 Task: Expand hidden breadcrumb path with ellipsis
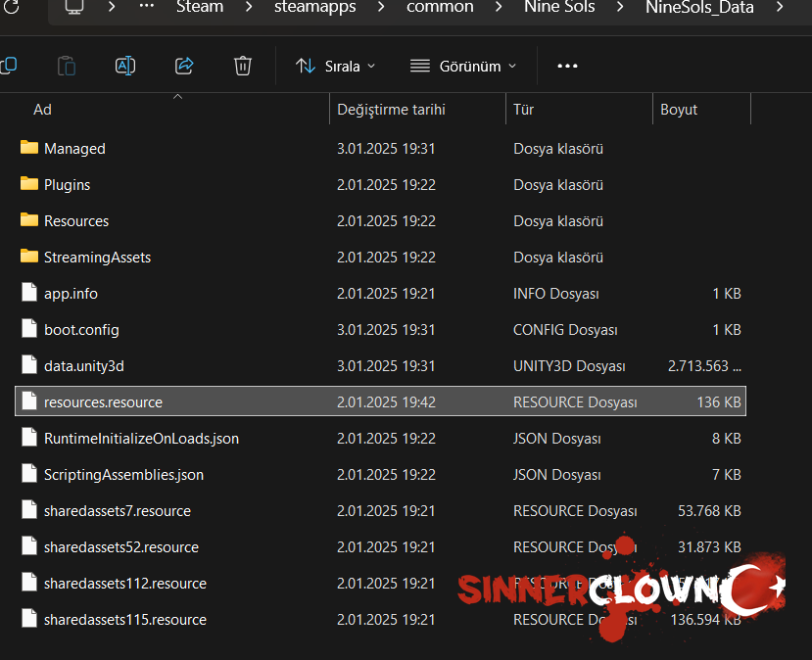(x=147, y=6)
